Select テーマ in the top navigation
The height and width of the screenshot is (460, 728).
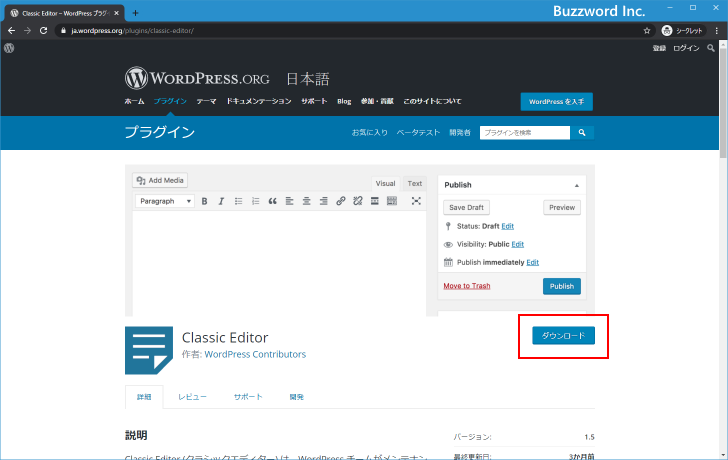[206, 102]
